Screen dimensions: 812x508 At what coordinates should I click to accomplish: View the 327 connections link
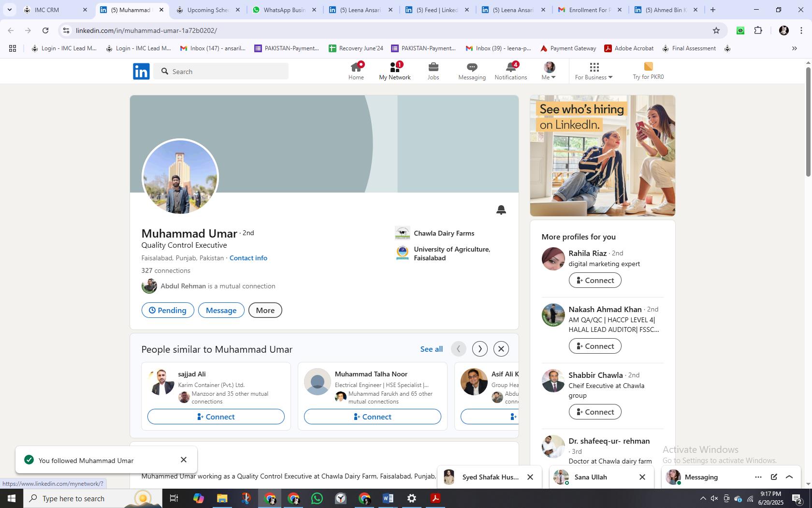coord(166,270)
